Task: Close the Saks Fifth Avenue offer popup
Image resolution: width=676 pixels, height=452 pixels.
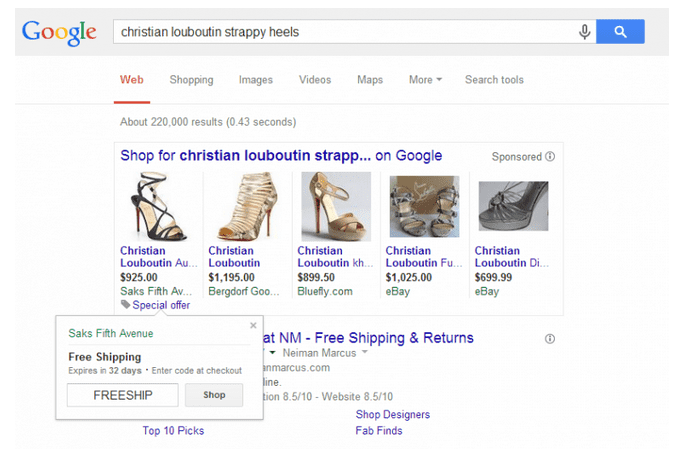Action: coord(253,325)
